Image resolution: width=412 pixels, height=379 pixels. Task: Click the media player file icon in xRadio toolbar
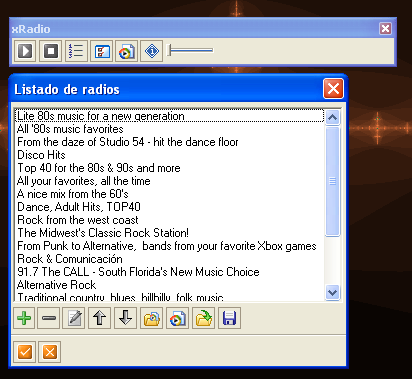tap(126, 51)
